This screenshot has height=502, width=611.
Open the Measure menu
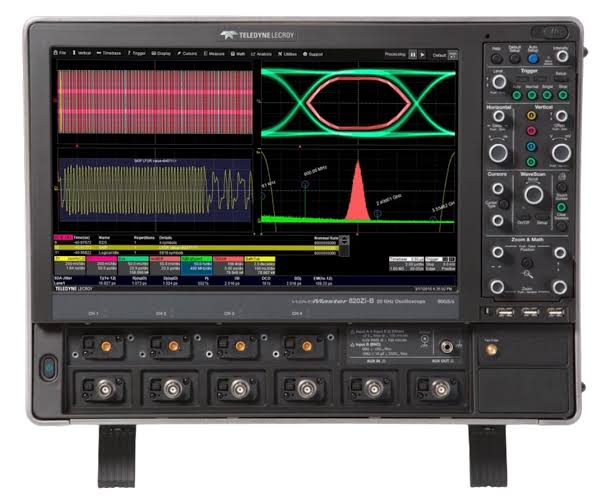tap(214, 54)
